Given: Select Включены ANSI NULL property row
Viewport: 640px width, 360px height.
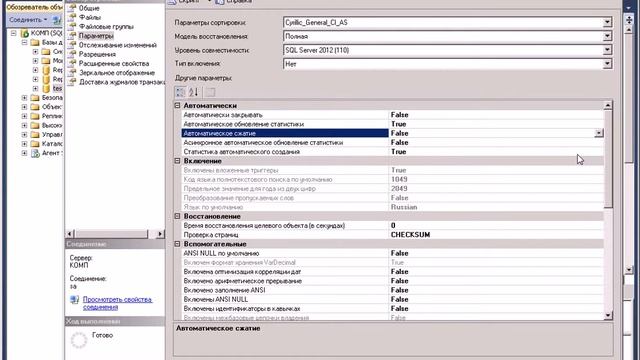Looking at the screenshot, I should pos(392,299).
